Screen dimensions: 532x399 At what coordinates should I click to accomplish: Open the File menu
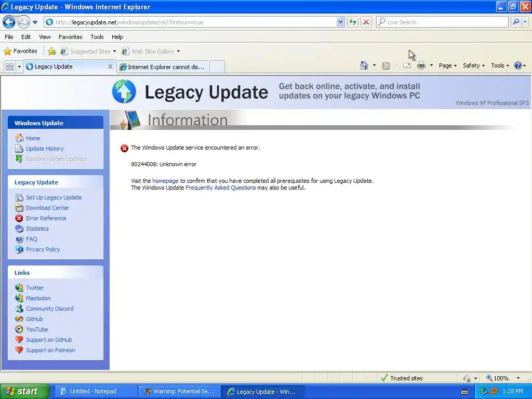9,37
